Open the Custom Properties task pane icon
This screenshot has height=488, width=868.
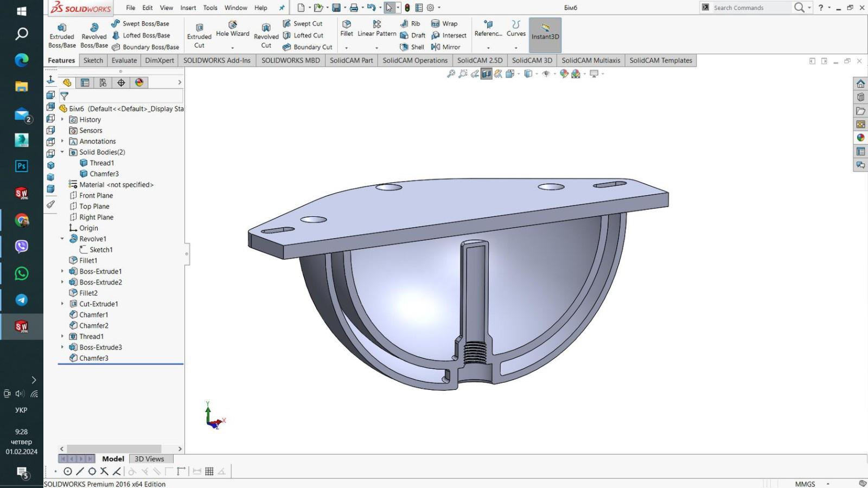tap(860, 151)
